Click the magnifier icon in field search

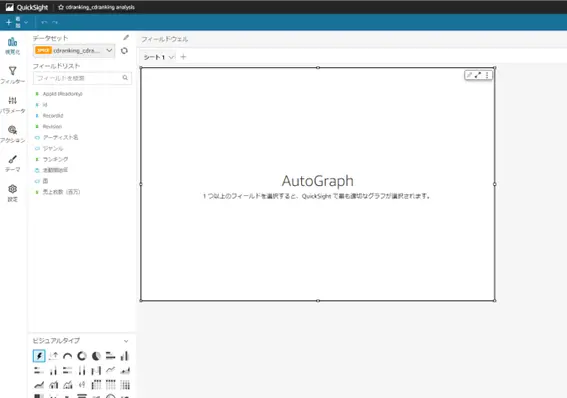coord(125,78)
